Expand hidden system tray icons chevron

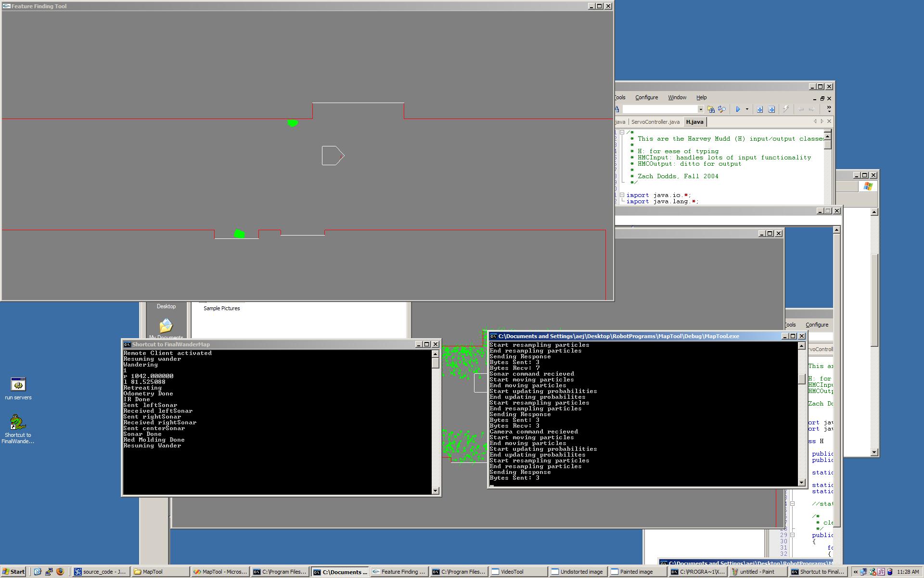pos(855,572)
